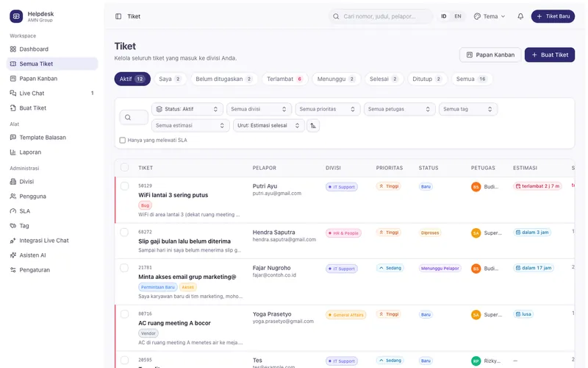Open Buat Tiket in the sidebar
The height and width of the screenshot is (368, 588).
coord(52,107)
